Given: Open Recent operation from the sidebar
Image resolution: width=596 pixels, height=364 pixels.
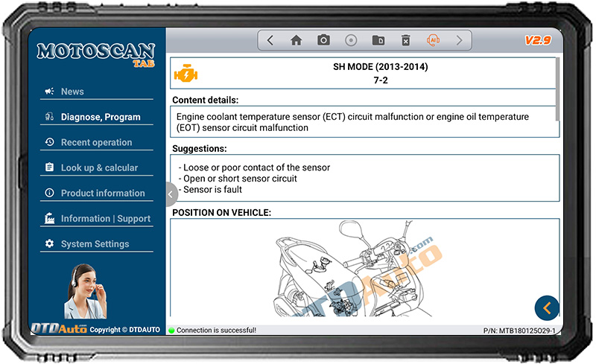Looking at the screenshot, I should pos(97,142).
